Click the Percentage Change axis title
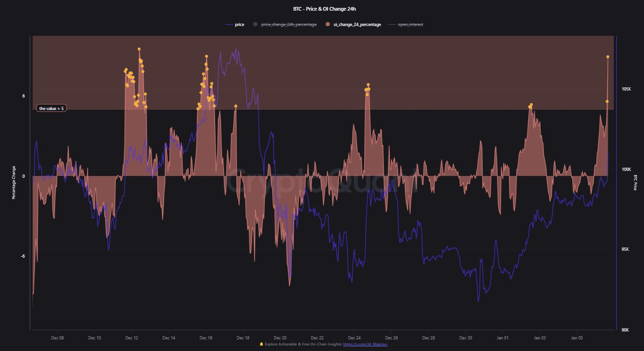Viewport: 644px width, 351px height. (14, 182)
